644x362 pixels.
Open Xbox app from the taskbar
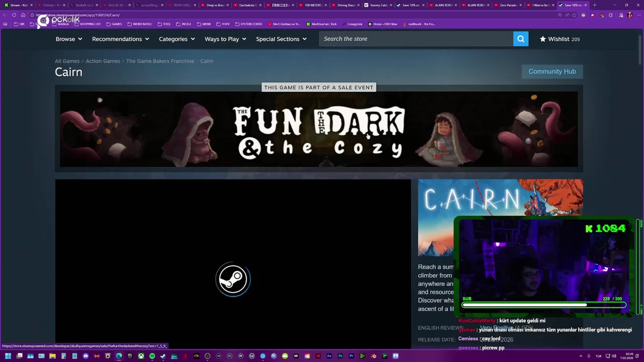tap(141, 356)
